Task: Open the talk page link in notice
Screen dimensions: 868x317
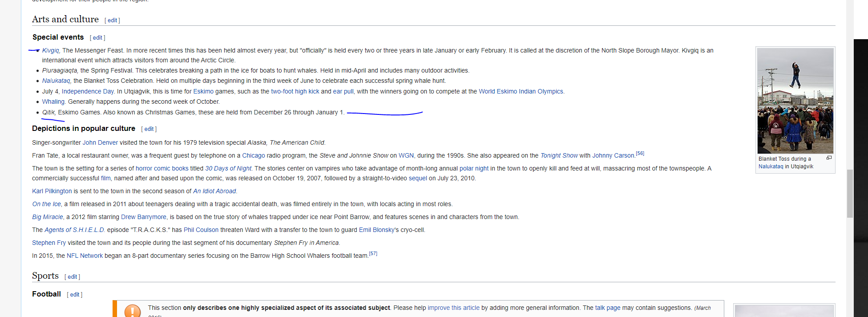Action: click(x=608, y=308)
